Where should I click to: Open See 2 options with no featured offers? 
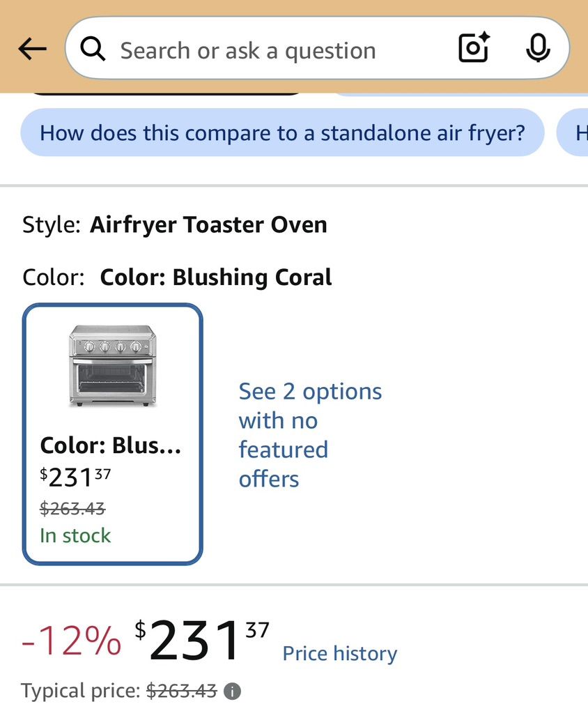(311, 435)
